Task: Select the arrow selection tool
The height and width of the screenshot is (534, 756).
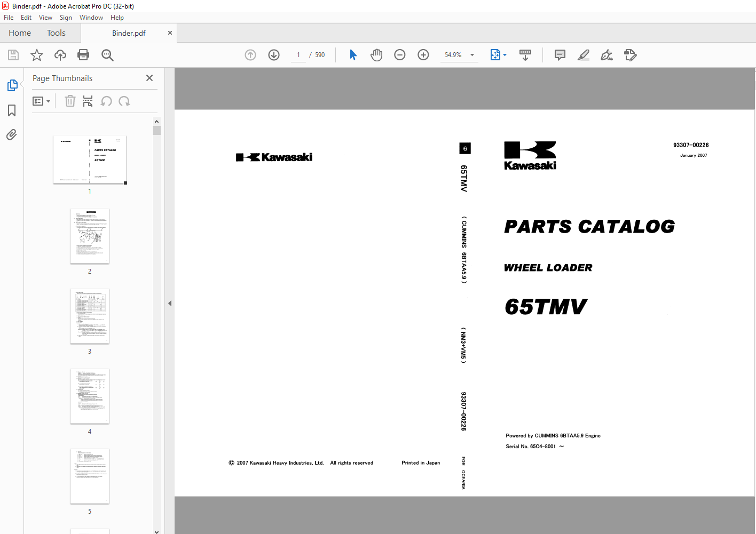Action: pos(353,55)
